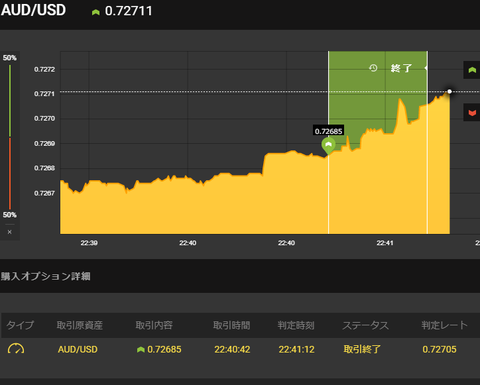Click the green portion of sentiment slider
Screen dimensions: 480x385
click(10, 101)
